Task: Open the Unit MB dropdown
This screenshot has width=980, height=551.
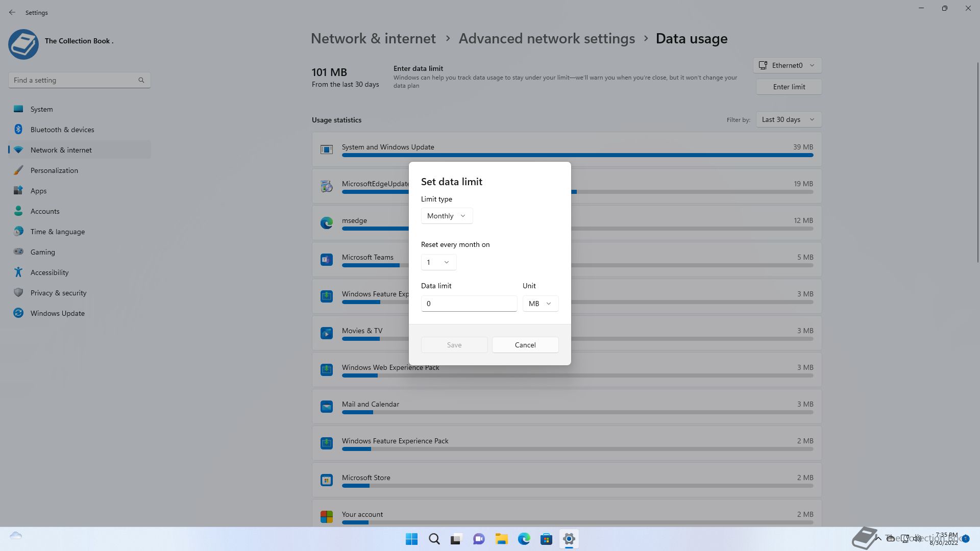Action: click(541, 304)
